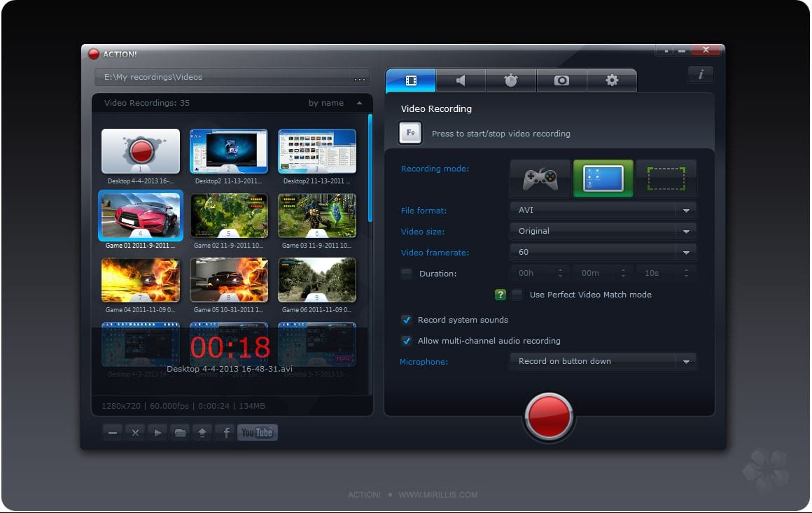Switch to the audio recording speaker tab
Viewport: 812px width, 513px height.
[461, 80]
